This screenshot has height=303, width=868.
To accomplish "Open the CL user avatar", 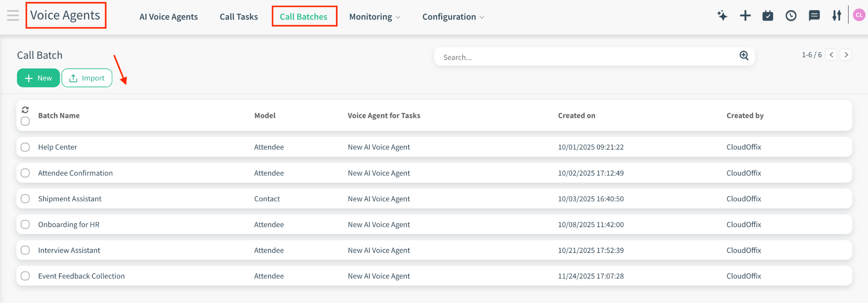I will coord(859,15).
